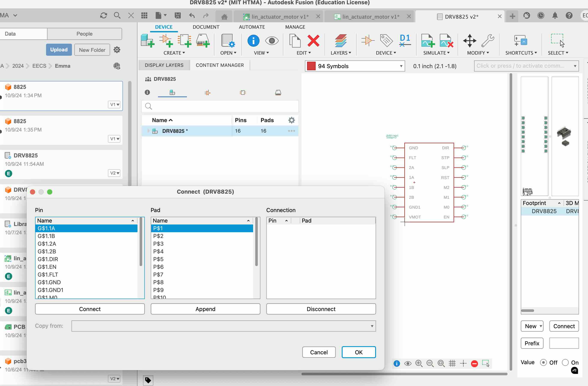Switch to AUTOMATE ribbon tab

pyautogui.click(x=252, y=27)
